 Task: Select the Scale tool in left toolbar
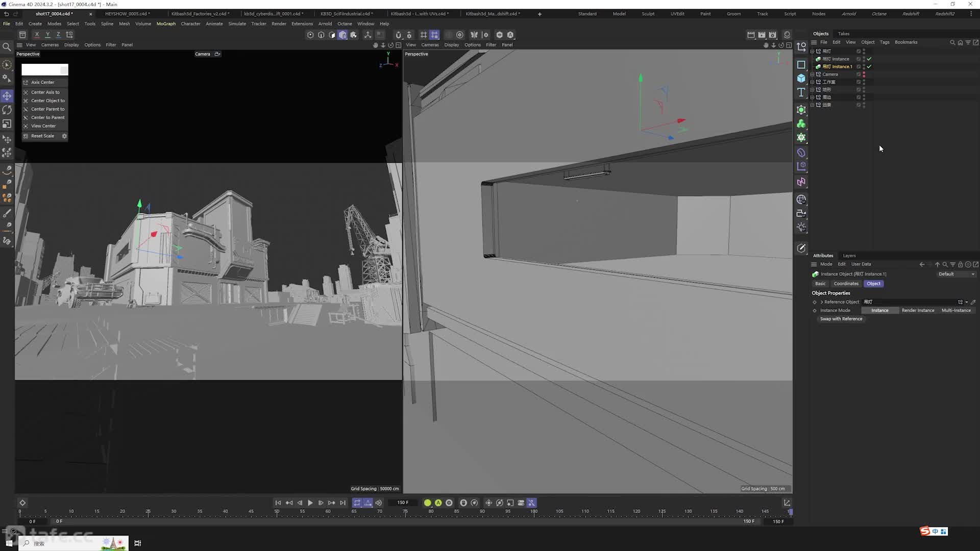pyautogui.click(x=7, y=124)
